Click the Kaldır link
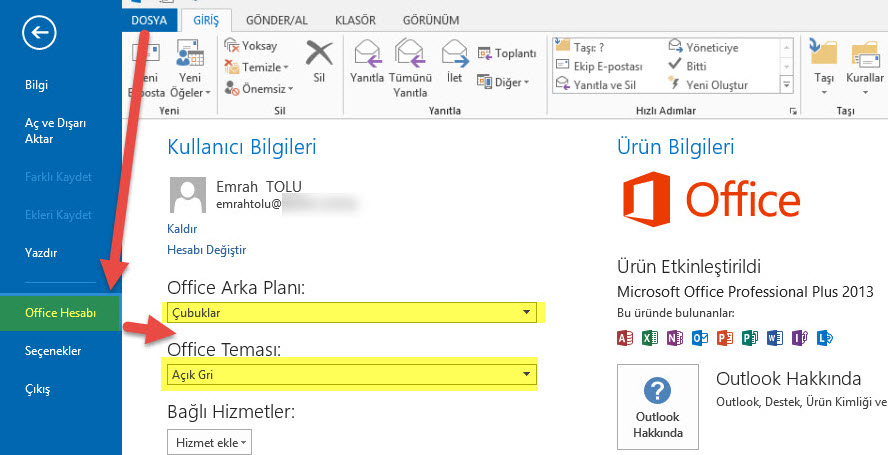The width and height of the screenshot is (888, 455). point(182,229)
